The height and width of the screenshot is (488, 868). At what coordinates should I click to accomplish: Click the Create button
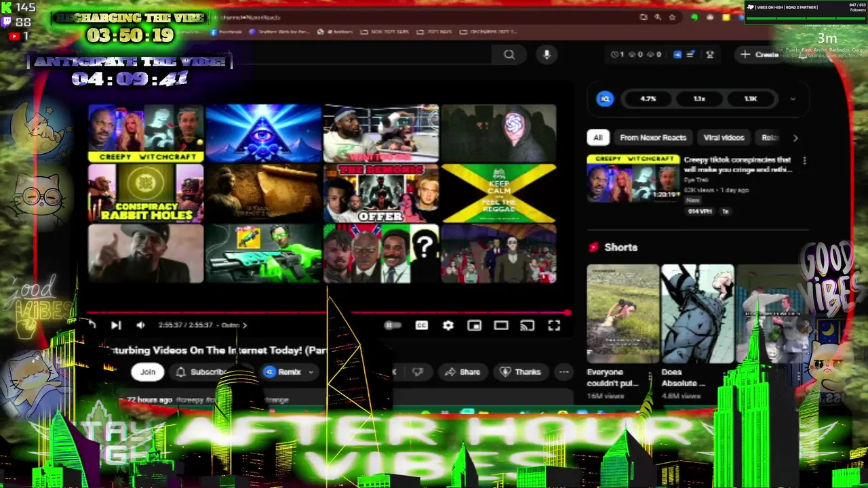coord(759,55)
